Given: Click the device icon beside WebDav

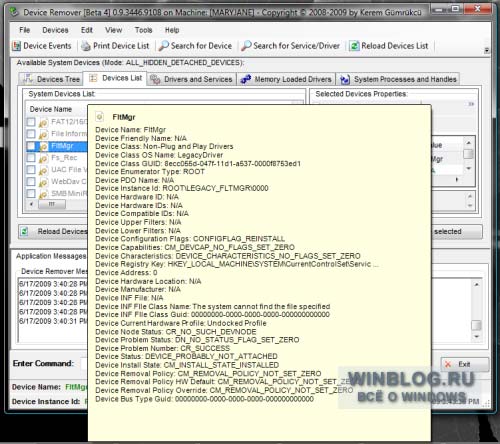Looking at the screenshot, I should tap(43, 182).
